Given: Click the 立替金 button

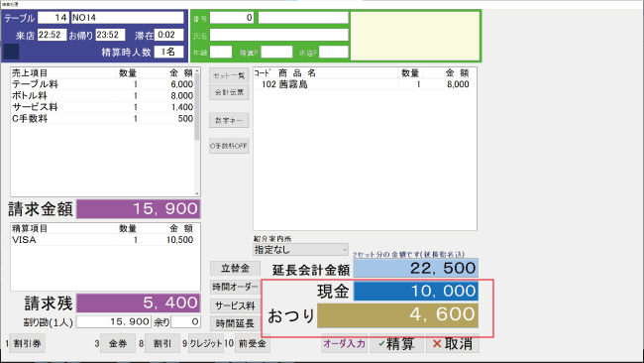Looking at the screenshot, I should 235,269.
